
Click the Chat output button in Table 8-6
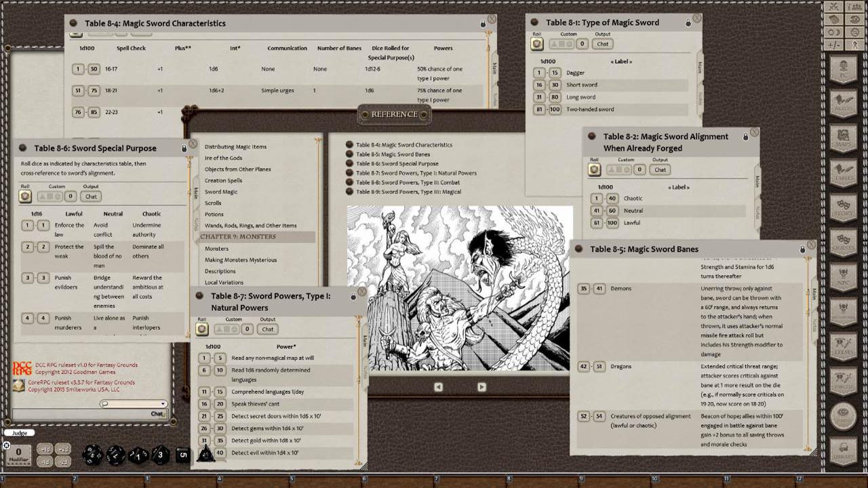click(91, 196)
